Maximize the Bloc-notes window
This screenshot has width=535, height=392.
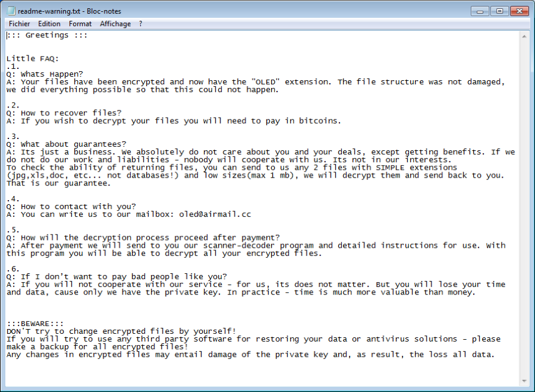pyautogui.click(x=499, y=11)
